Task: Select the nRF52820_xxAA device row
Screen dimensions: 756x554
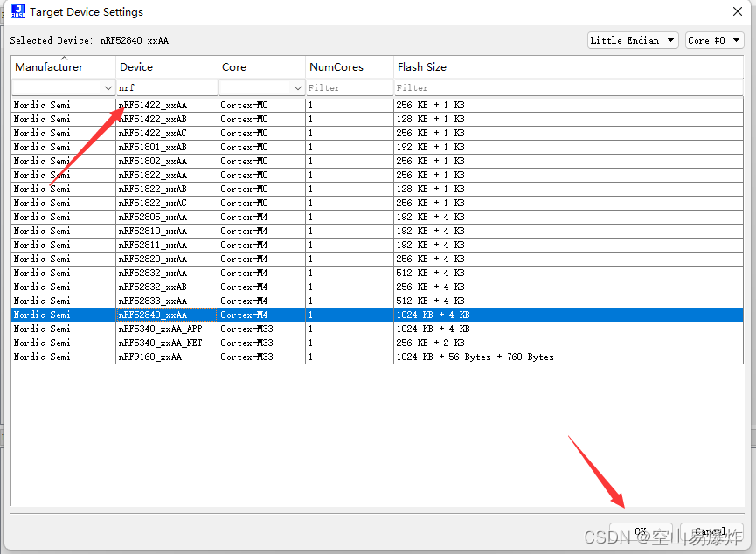Action: [377, 259]
